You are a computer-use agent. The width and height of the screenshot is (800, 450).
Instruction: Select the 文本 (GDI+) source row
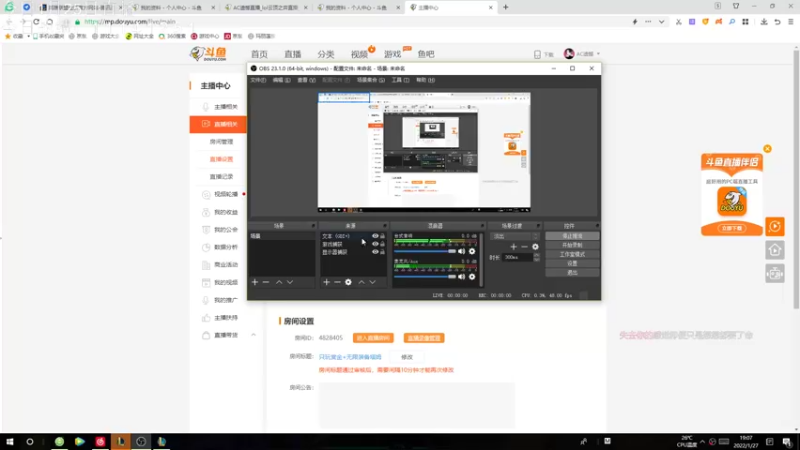[x=353, y=236]
